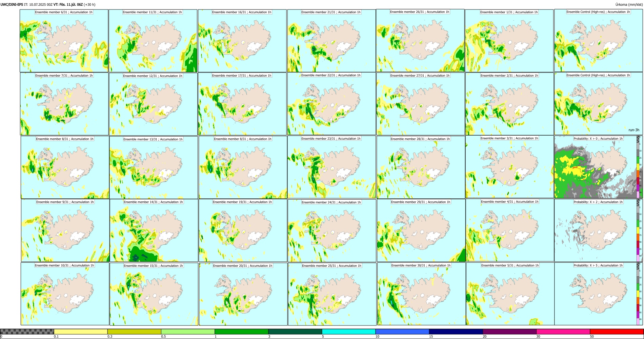The image size is (644, 339).
Task: View the Ensemble member 30/31 map panel
Action: coord(421,294)
